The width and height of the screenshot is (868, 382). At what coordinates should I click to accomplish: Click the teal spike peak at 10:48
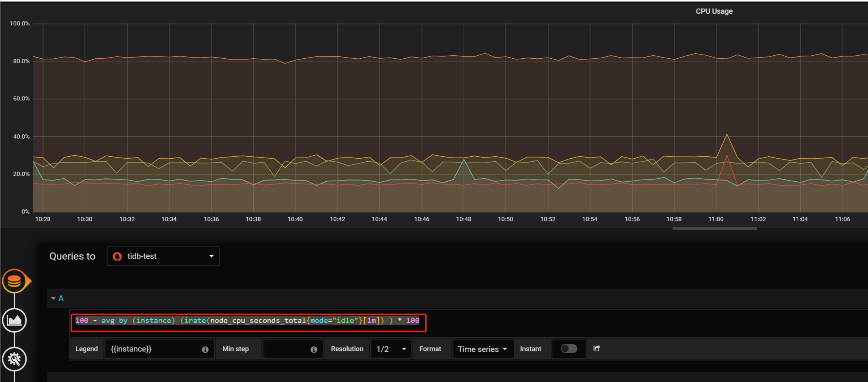click(x=464, y=160)
